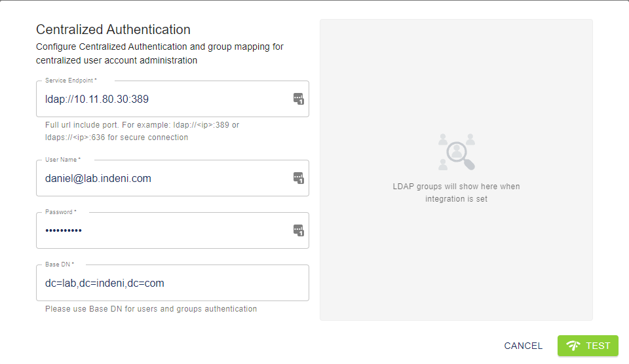Click the LDAP groups will show here message
The image size is (629, 364).
[456, 192]
